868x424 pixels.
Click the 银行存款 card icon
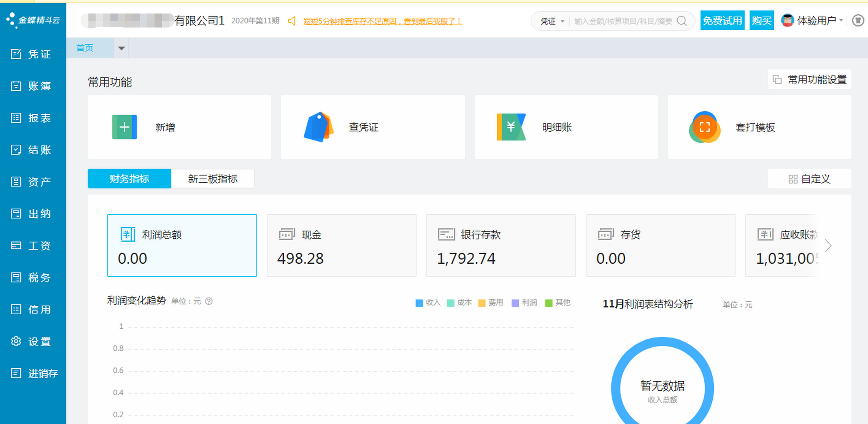tap(446, 234)
